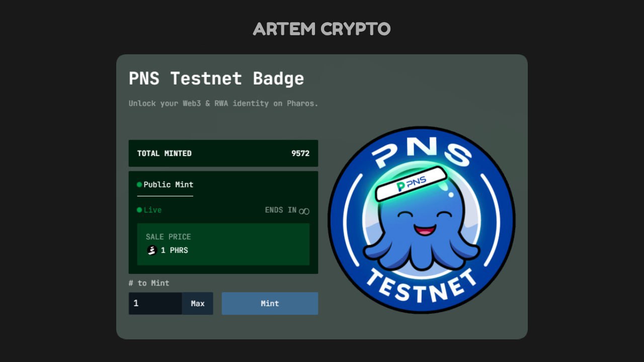Screen dimensions: 644x362
Task: Click the ENDS IN label
Action: coord(281,210)
